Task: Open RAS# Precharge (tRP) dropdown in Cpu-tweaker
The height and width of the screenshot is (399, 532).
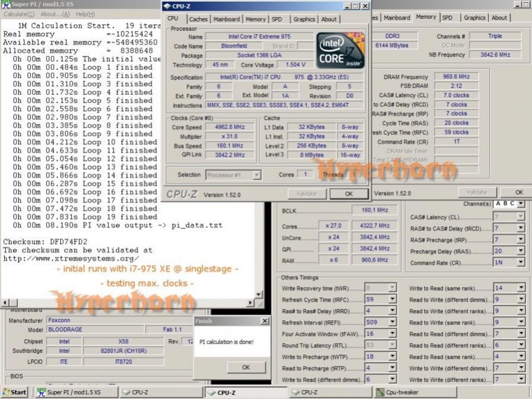Action: click(521, 240)
